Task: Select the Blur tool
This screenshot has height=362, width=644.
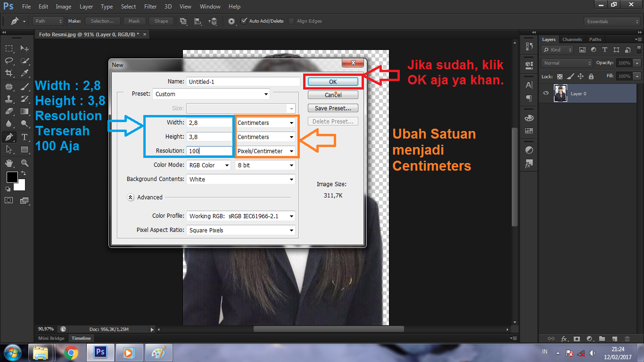Action: tap(9, 124)
